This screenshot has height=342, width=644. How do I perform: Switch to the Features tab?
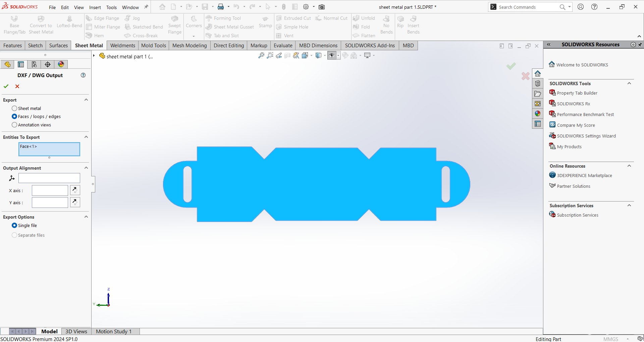[13, 46]
